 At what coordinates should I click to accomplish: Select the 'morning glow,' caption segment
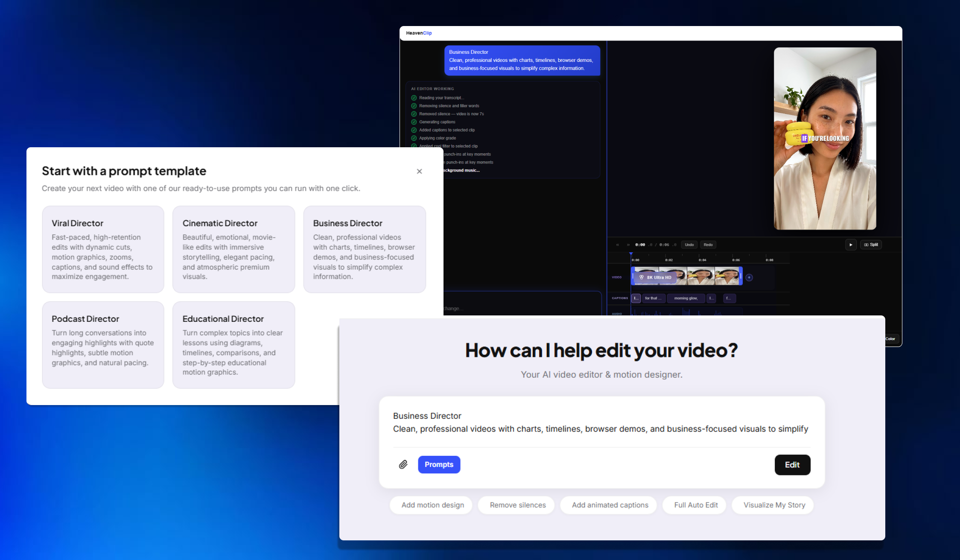click(686, 298)
